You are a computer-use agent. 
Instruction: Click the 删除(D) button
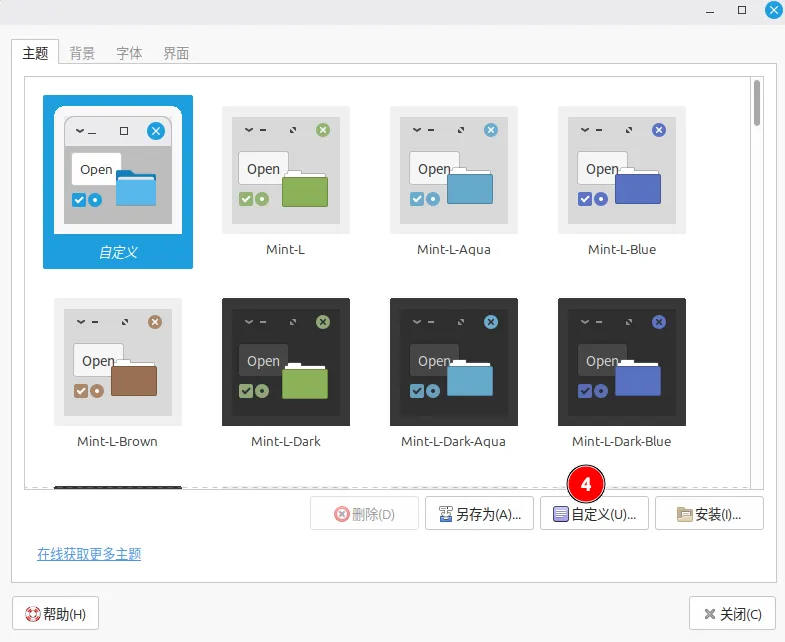[364, 513]
